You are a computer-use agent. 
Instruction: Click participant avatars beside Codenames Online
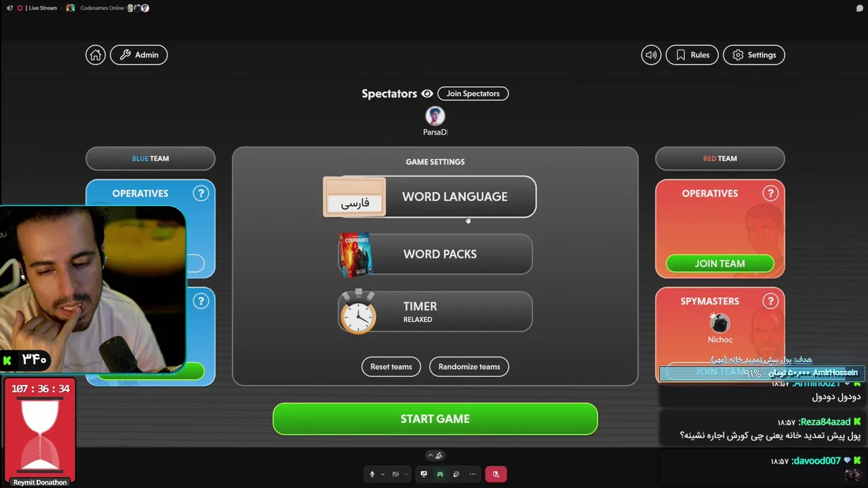138,8
